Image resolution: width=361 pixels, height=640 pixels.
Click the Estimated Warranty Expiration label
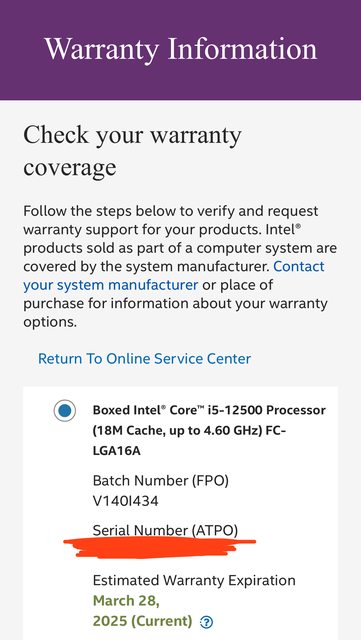pos(194,580)
